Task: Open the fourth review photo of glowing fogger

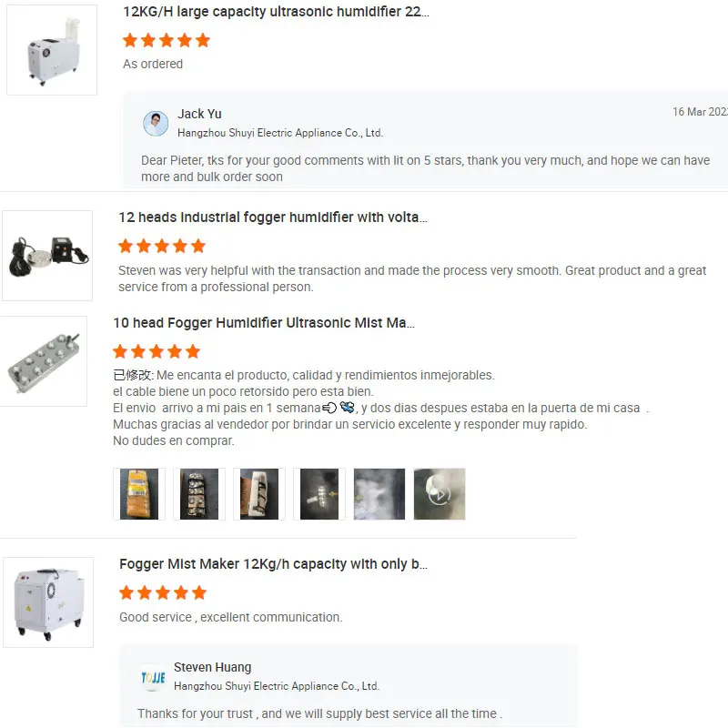Action: pyautogui.click(x=319, y=494)
